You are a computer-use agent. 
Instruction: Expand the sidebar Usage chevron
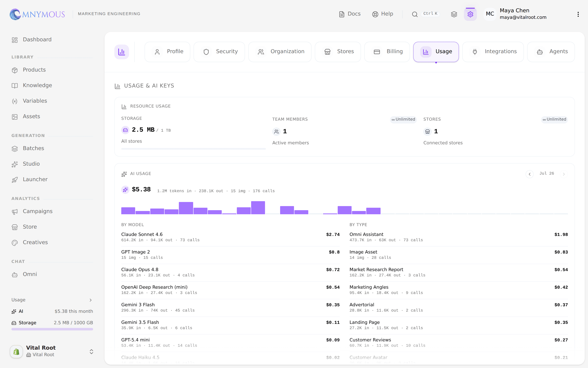click(x=91, y=300)
